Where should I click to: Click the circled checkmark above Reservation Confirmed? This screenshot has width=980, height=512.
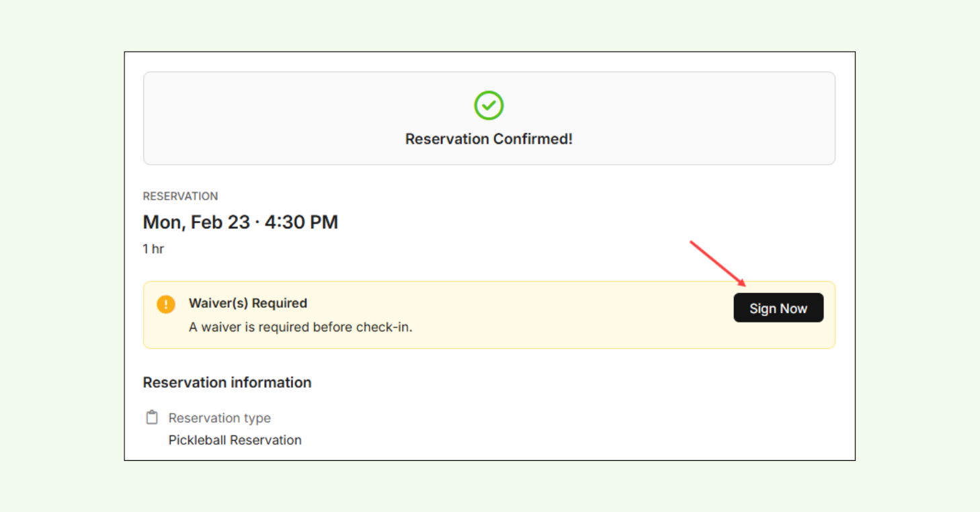click(x=489, y=105)
